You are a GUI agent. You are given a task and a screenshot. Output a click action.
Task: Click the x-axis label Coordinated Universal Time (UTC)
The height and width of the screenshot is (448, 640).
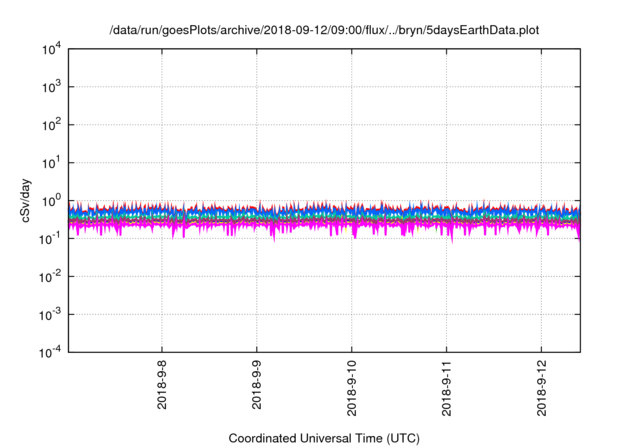click(324, 438)
